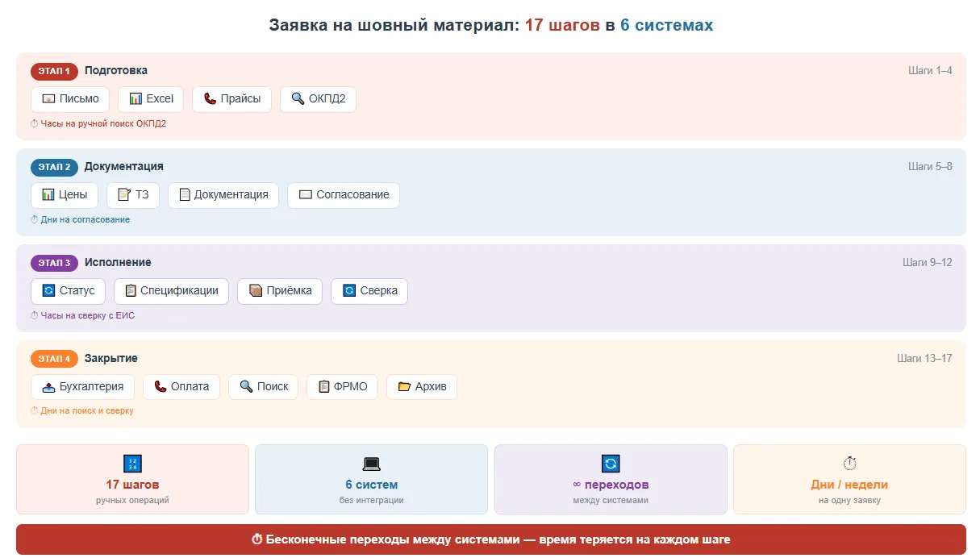Click the outbox icon on Бухгалтерия chip

pos(48,387)
